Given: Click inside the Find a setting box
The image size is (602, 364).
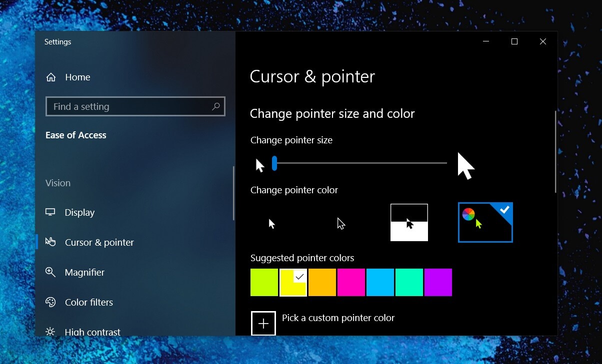Looking at the screenshot, I should 125,106.
